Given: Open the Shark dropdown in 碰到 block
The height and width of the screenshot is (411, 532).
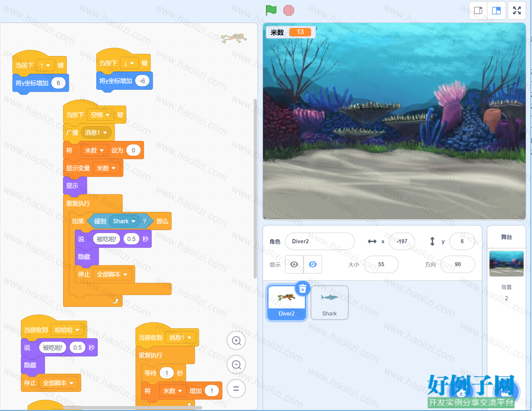Looking at the screenshot, I should pos(124,221).
